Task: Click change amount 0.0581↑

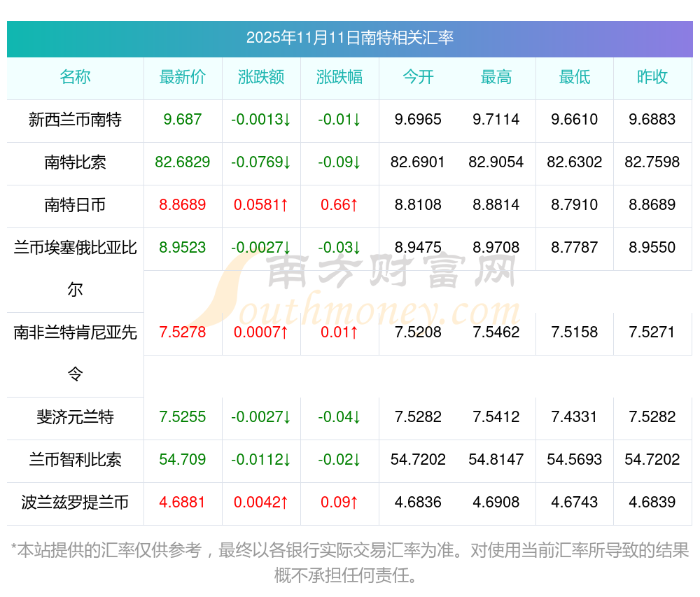Action: point(260,205)
